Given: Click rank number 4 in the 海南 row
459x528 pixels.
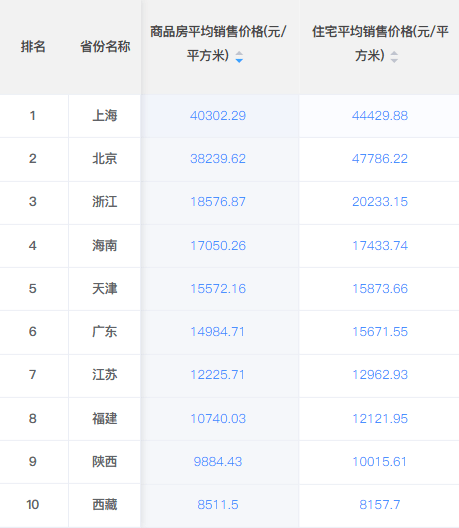Looking at the screenshot, I should pyautogui.click(x=33, y=245).
